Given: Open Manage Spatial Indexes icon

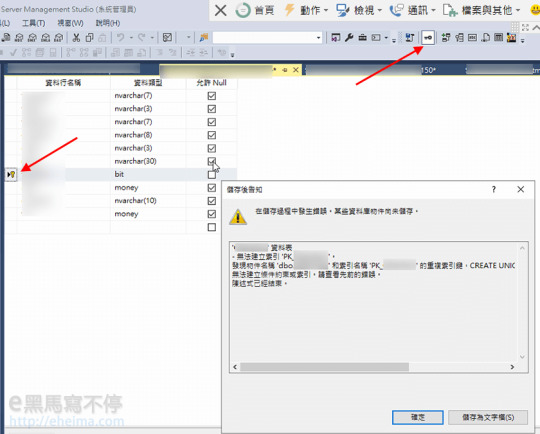Looking at the screenshot, I should point(512,38).
